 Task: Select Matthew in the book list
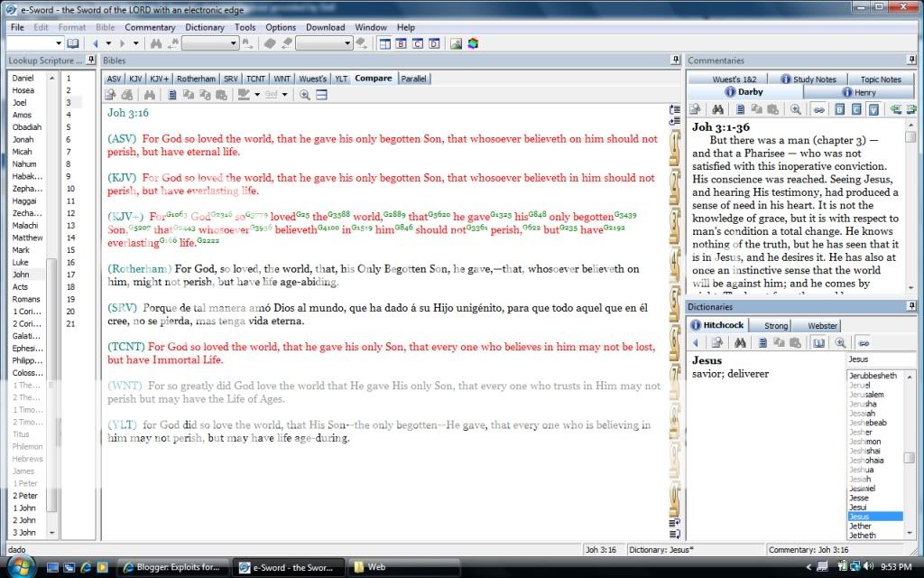27,238
